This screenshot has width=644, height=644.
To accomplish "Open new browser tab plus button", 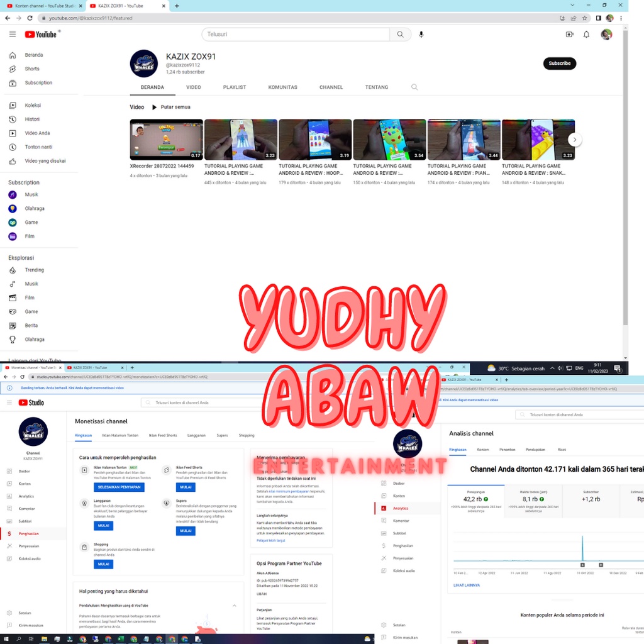I will coord(177,6).
